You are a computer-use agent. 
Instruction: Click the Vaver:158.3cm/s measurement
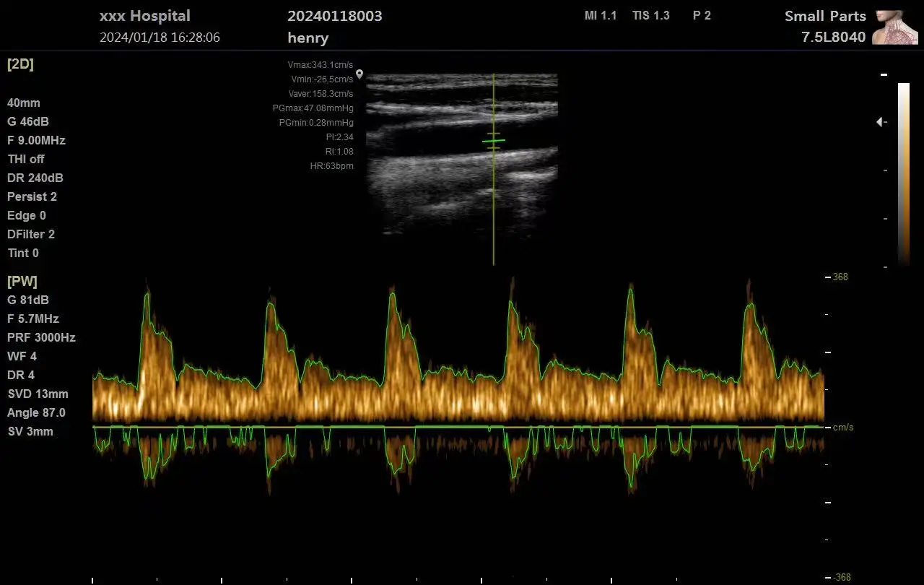click(x=321, y=94)
